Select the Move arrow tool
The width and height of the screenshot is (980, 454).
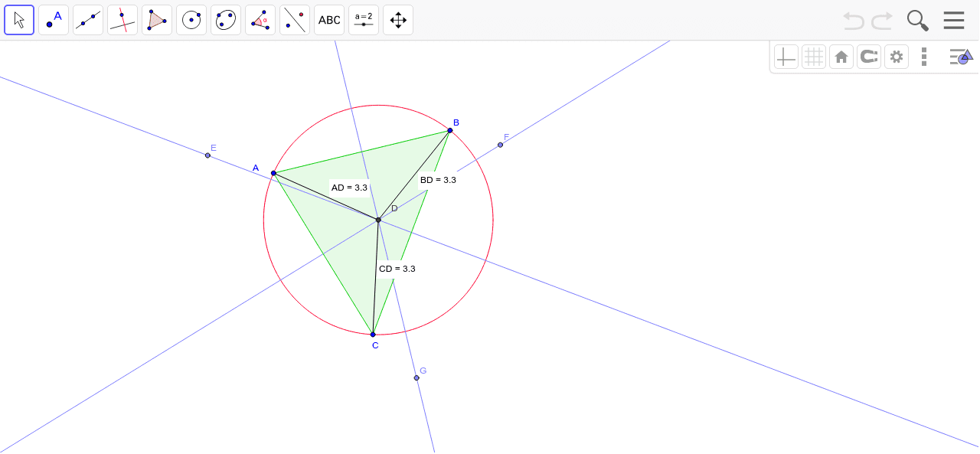[19, 20]
